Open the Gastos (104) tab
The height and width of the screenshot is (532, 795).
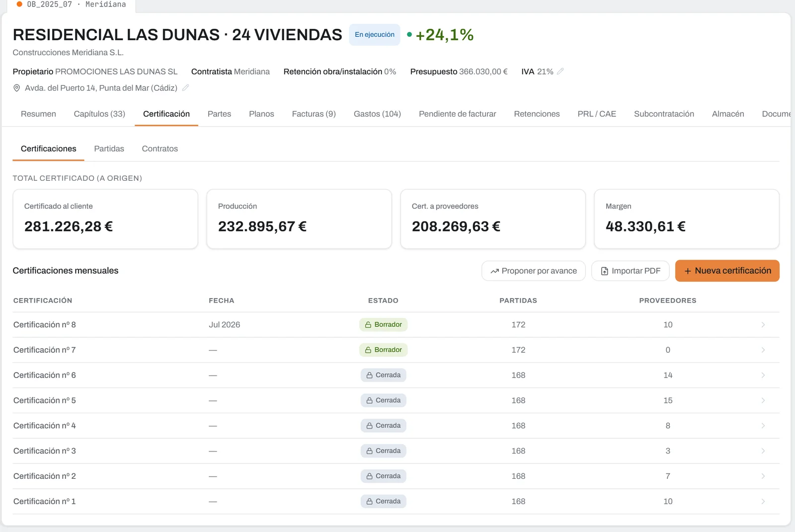(x=377, y=114)
